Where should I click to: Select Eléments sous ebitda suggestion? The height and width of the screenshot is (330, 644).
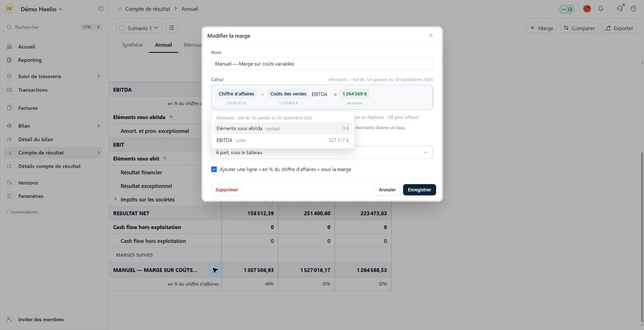tap(283, 128)
